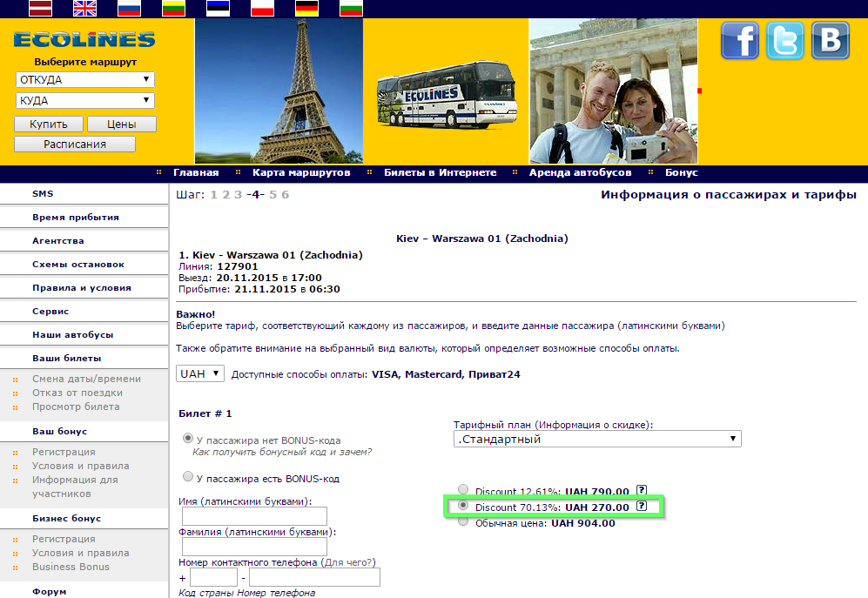Go back to step 2
Image resolution: width=868 pixels, height=598 pixels.
coord(225,194)
